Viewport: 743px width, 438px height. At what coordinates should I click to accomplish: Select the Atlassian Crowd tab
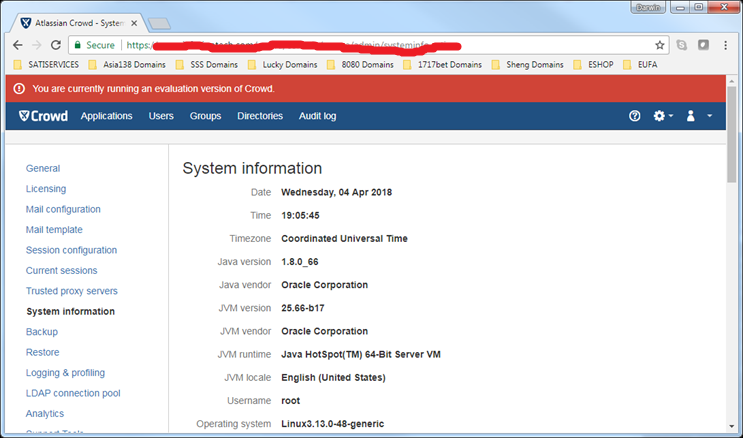(x=78, y=23)
